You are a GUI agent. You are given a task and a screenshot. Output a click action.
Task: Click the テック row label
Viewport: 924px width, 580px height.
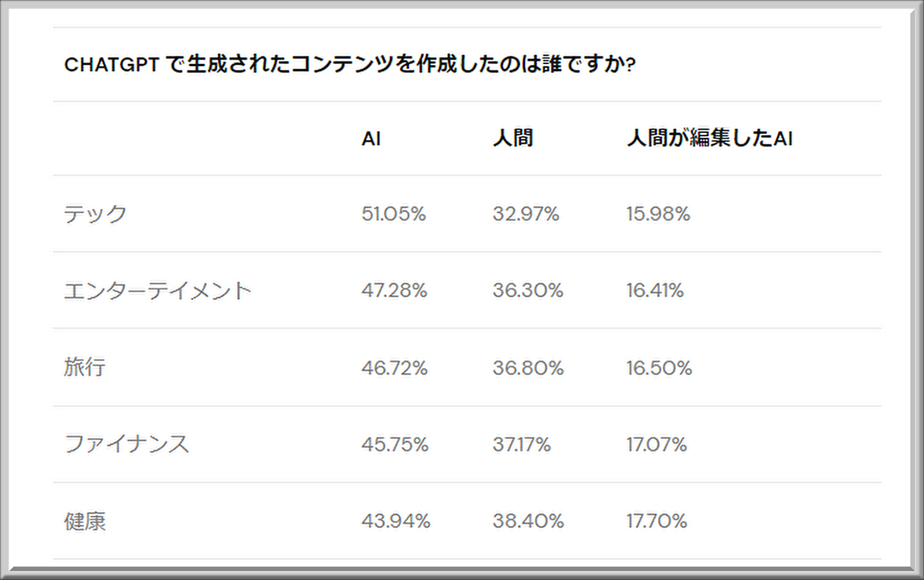95,214
